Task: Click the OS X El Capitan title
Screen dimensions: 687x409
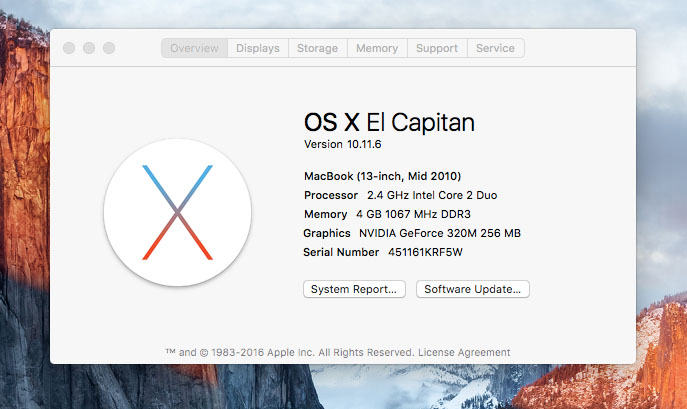Action: click(389, 122)
